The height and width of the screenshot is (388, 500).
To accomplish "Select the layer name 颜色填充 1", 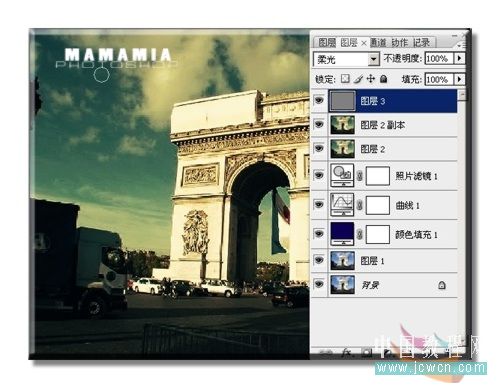I will tap(416, 235).
